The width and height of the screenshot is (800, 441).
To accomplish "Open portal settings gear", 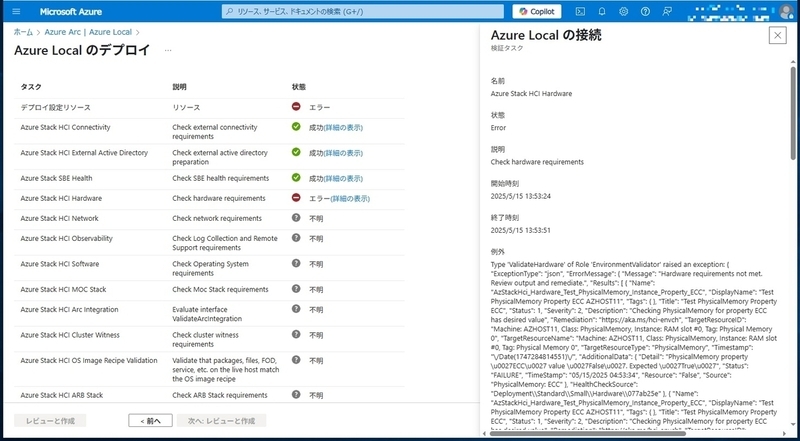I will pos(623,11).
